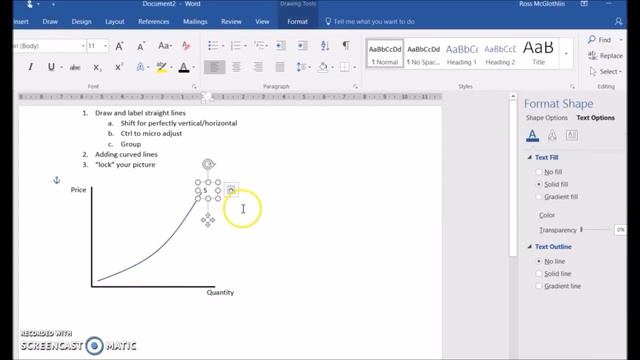Select No fill under Text Fill
The image size is (640, 360).
[x=549, y=172]
